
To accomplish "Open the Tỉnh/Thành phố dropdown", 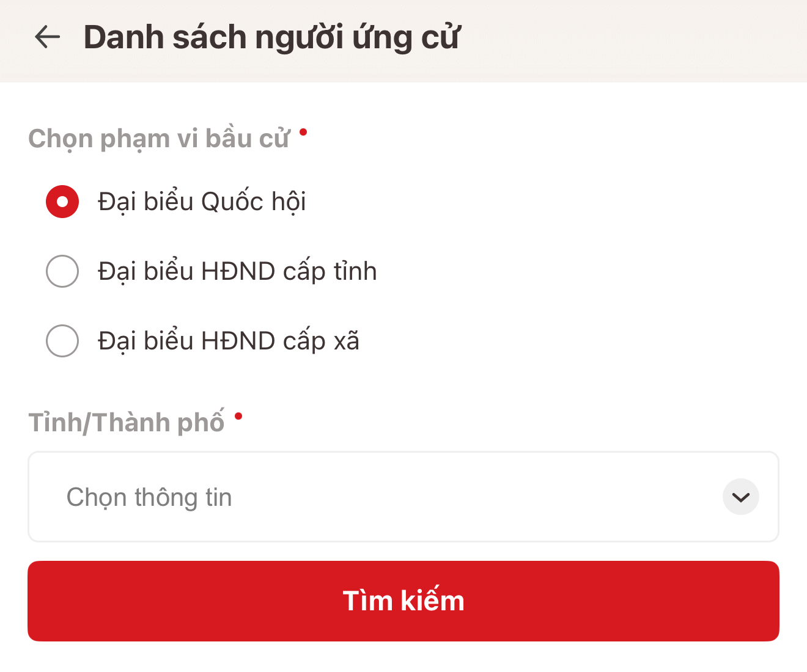I will 403,497.
